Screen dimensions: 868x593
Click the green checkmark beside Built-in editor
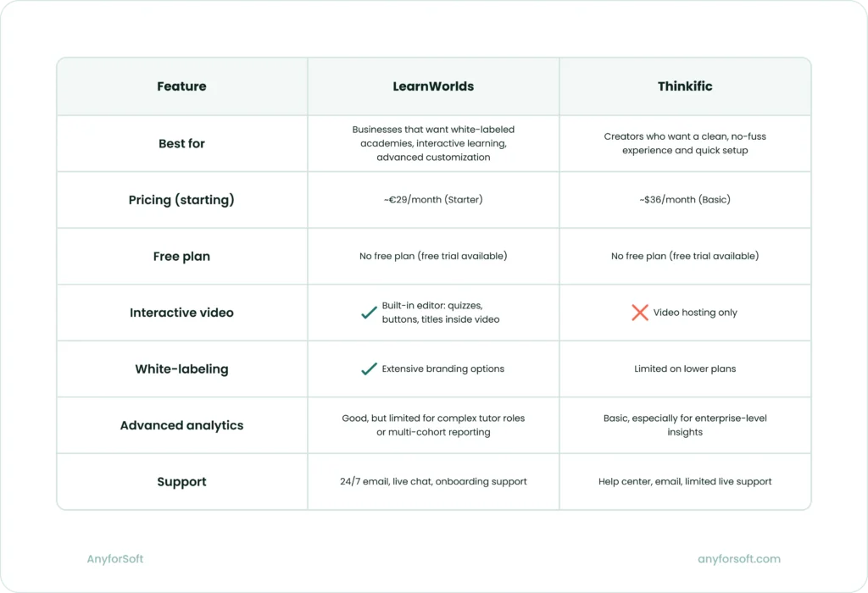pyautogui.click(x=369, y=313)
